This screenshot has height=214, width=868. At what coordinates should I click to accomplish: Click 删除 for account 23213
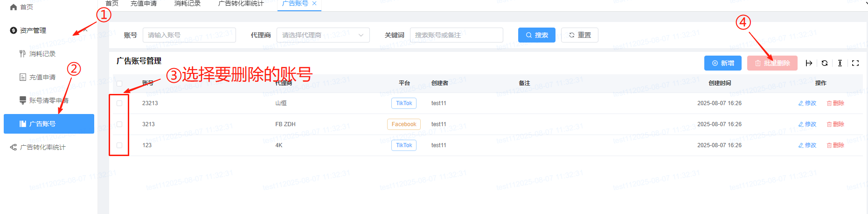(x=835, y=103)
